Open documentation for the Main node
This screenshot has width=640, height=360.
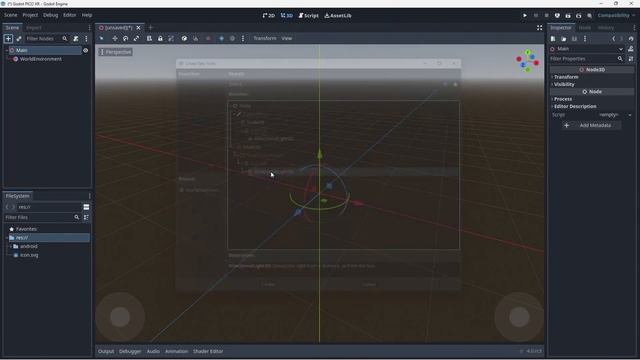tap(631, 49)
